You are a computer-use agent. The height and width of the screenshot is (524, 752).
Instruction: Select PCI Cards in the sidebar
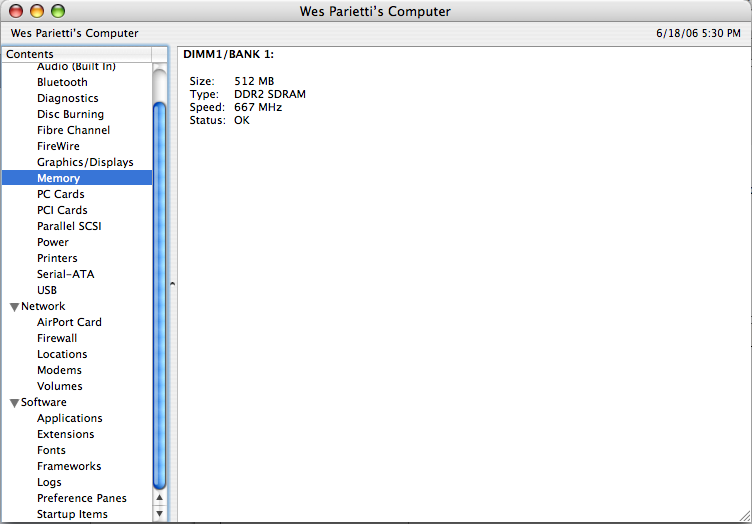[62, 210]
